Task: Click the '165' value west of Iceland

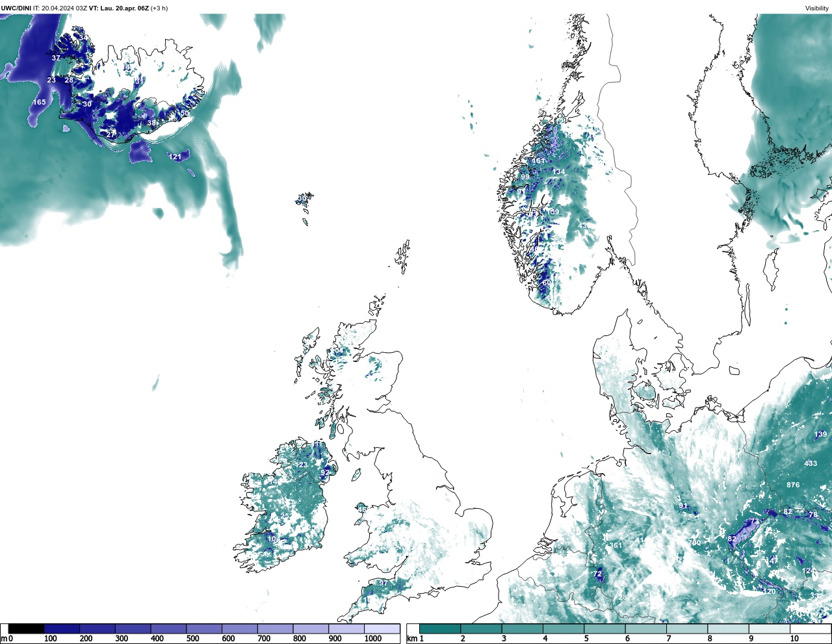Action: pyautogui.click(x=40, y=102)
